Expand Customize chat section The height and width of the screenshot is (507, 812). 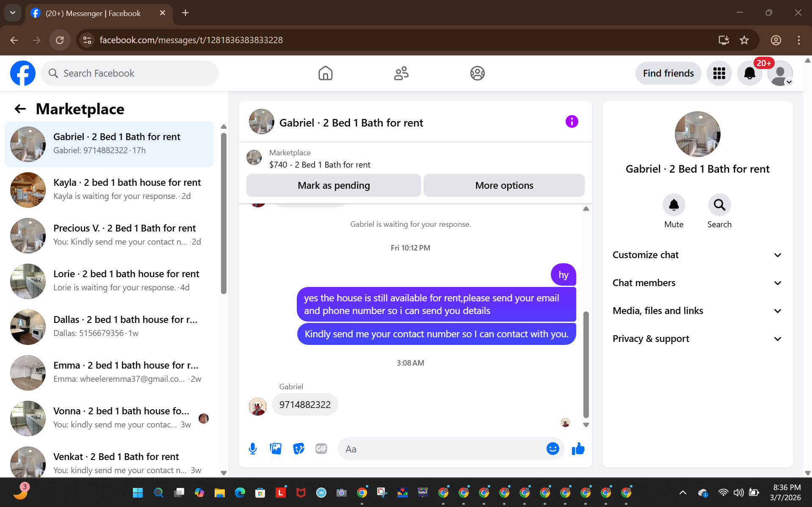(697, 255)
